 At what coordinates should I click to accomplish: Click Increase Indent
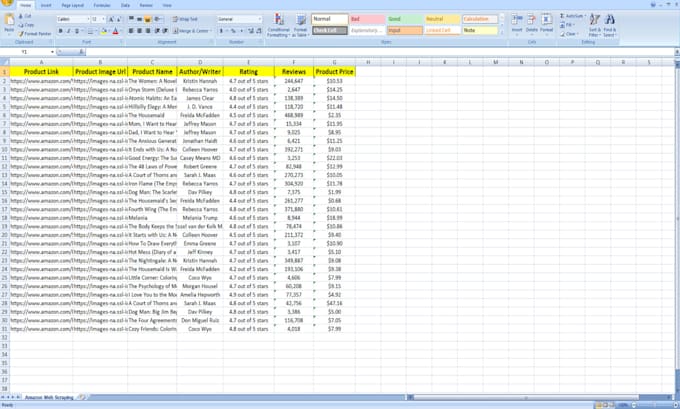coord(165,31)
